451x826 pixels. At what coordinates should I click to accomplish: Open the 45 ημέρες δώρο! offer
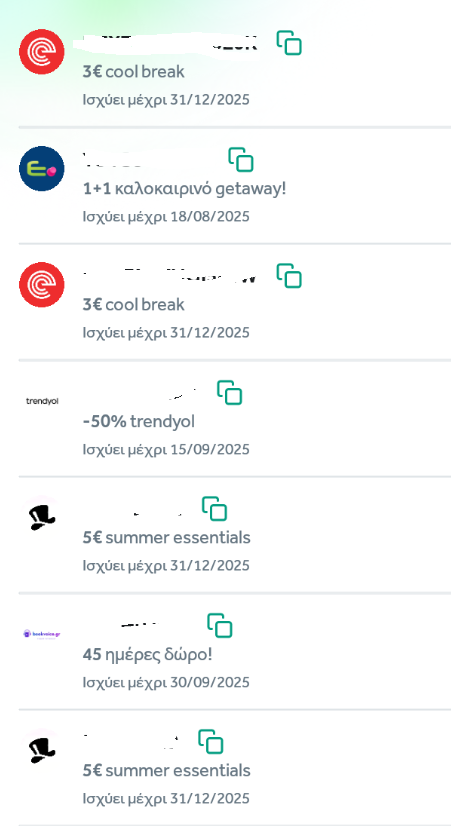pos(148,655)
